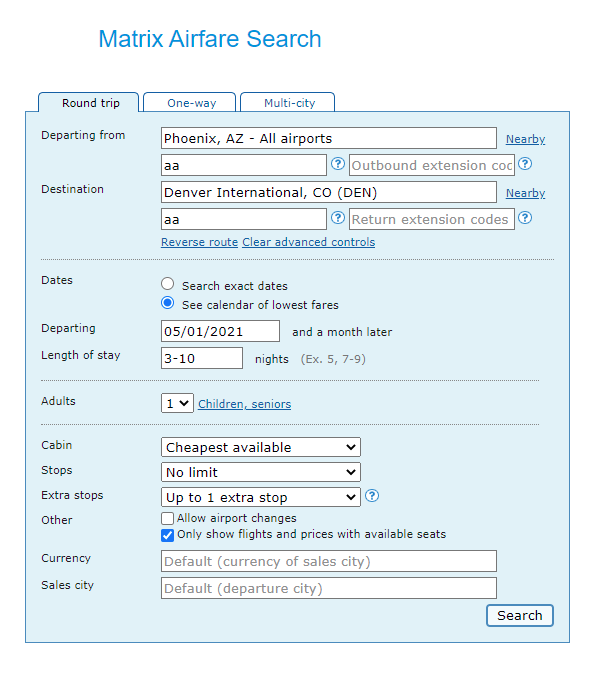The width and height of the screenshot is (590, 675).
Task: Enable Allow airport changes checkbox
Action: coord(167,518)
